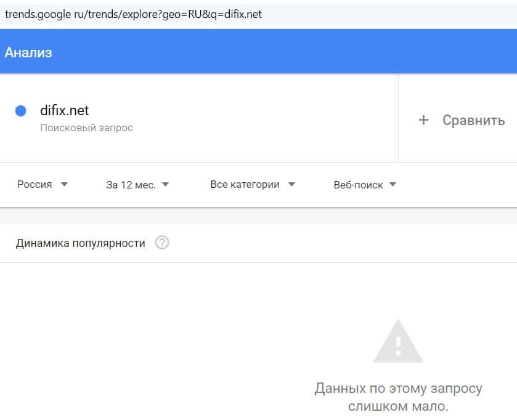The width and height of the screenshot is (517, 420).
Task: Click the gray warning triangle icon
Action: pyautogui.click(x=398, y=342)
